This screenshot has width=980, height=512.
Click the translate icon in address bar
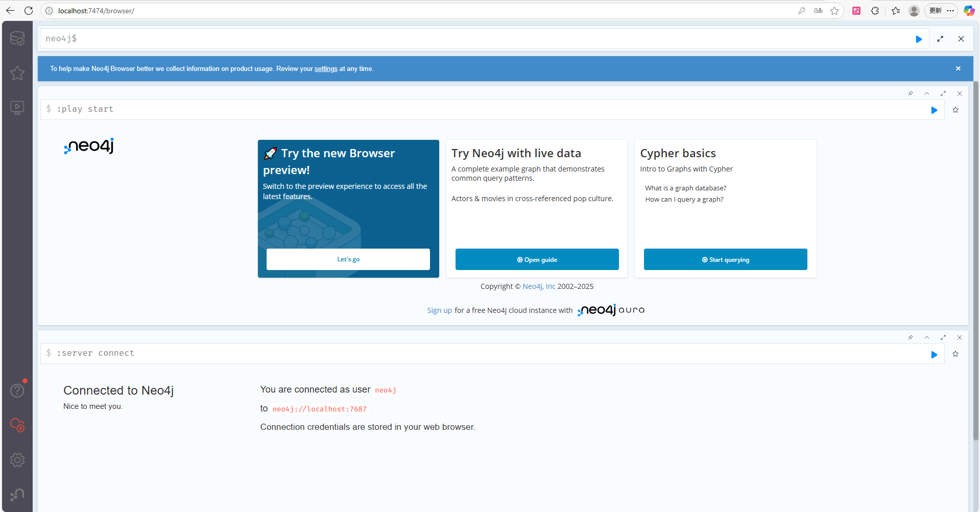click(818, 11)
